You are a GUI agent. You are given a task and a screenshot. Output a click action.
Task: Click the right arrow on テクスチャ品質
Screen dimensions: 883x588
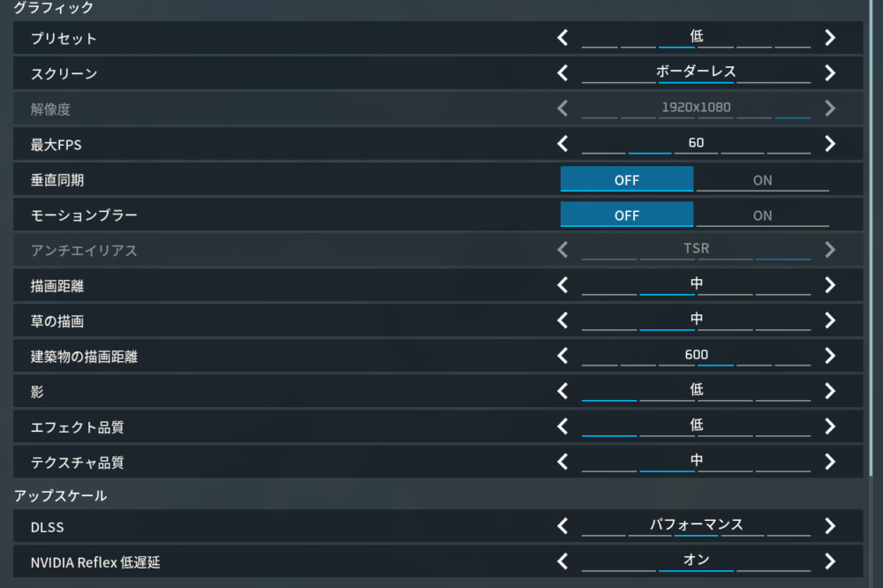pos(829,461)
